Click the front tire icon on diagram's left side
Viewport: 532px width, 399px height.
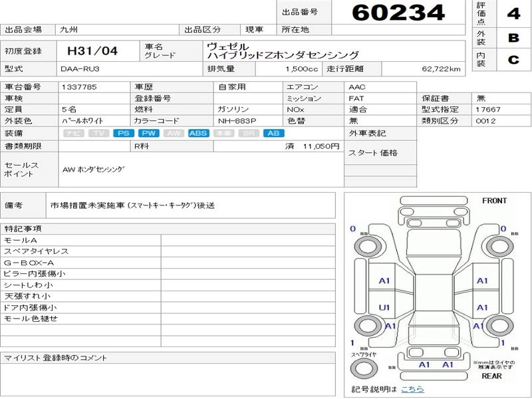368,245
